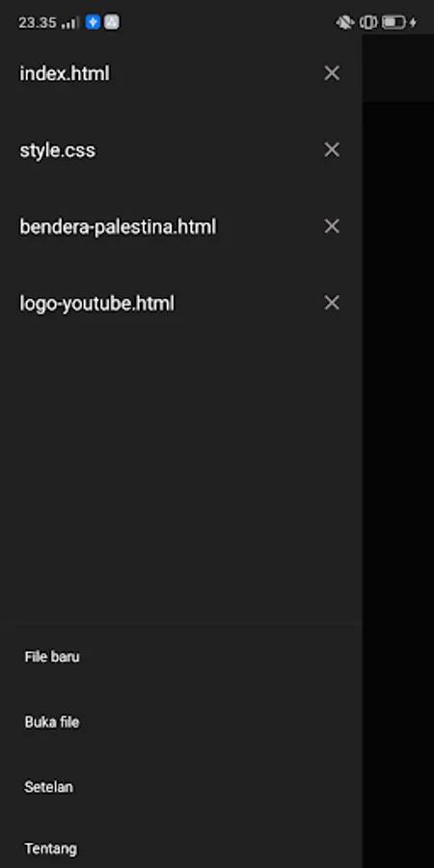The height and width of the screenshot is (868, 434).
Task: Select bendera-palestina.html from the open files
Action: point(118,227)
